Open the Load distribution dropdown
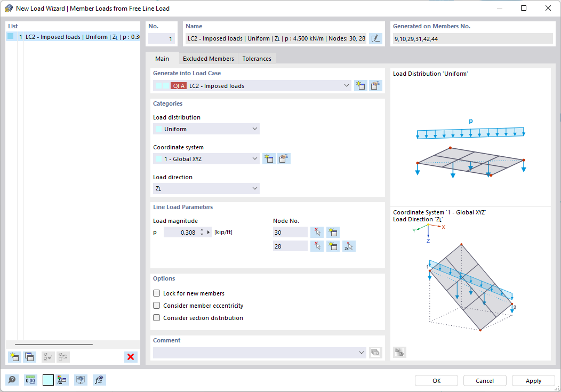Image resolution: width=561 pixels, height=392 pixels. tap(255, 129)
